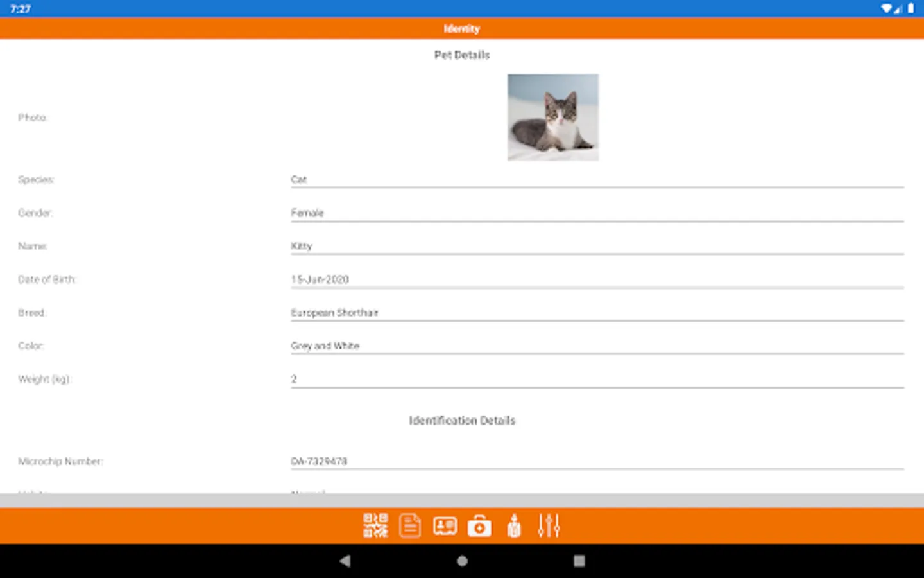Click the Date of Birth label
Viewport: 924px width, 578px height.
[x=47, y=279]
